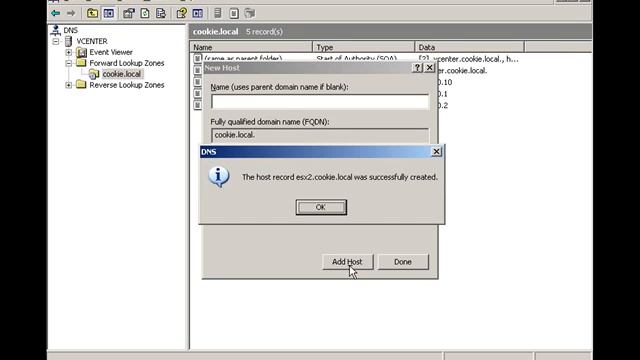Click the data cell ending in .10
The width and height of the screenshot is (640, 360).
point(444,82)
